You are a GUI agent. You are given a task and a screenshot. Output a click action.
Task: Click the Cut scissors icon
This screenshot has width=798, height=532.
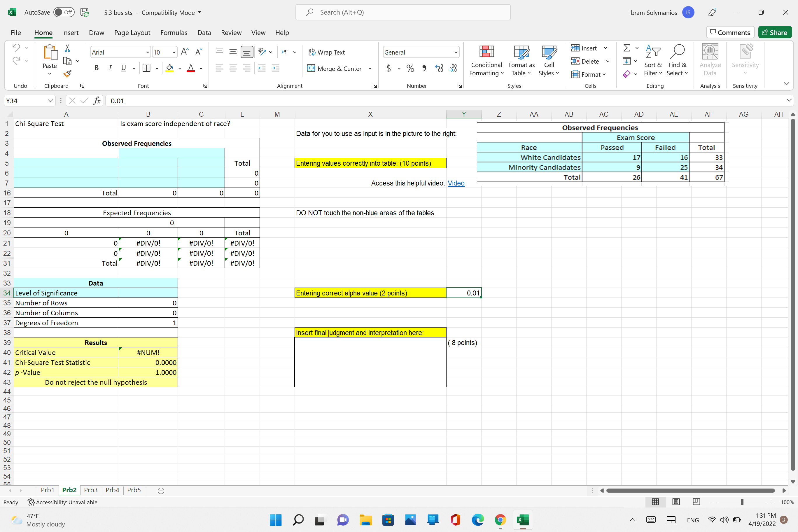[67, 48]
